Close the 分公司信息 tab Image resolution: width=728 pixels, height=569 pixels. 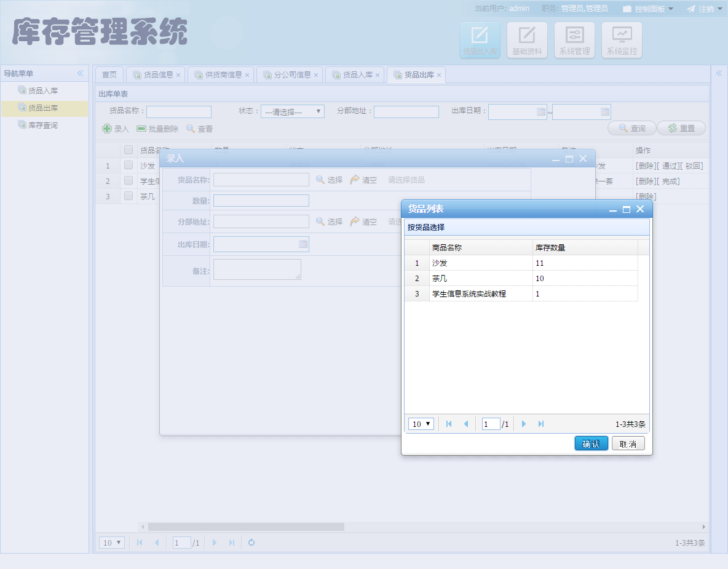pos(315,75)
